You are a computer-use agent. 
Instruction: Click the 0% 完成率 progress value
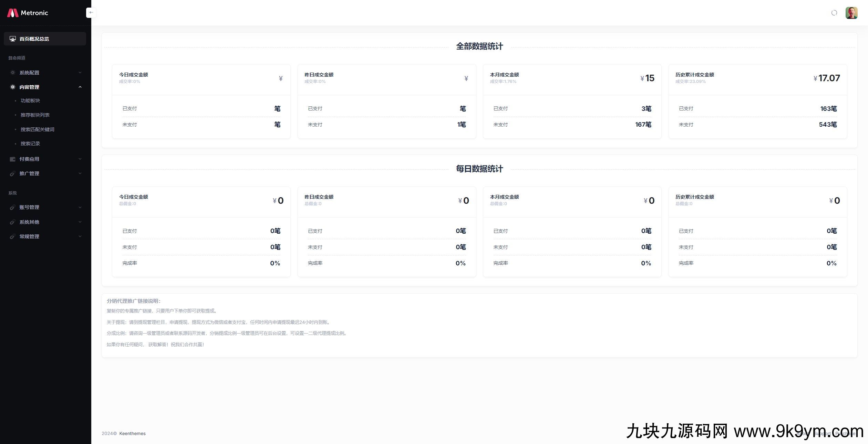pyautogui.click(x=275, y=263)
